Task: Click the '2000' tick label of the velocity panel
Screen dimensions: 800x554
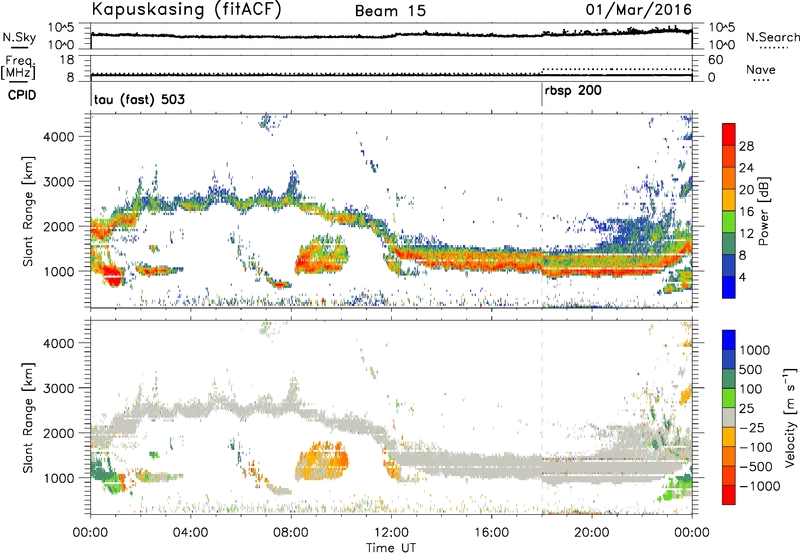Action: click(x=58, y=433)
